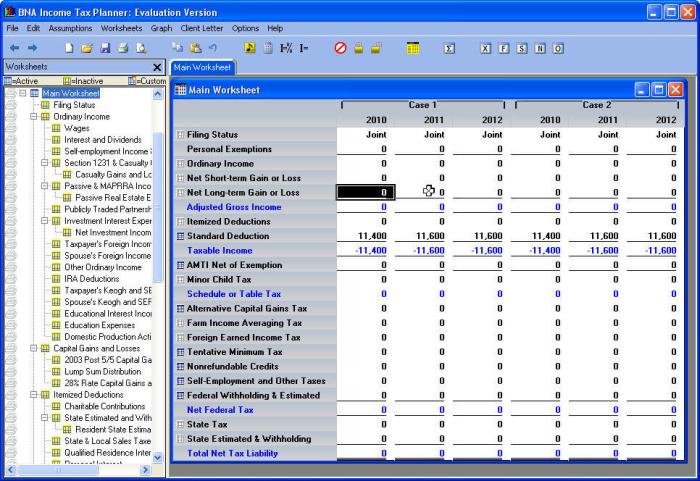Open the File menu
700x481 pixels.
(x=12, y=28)
